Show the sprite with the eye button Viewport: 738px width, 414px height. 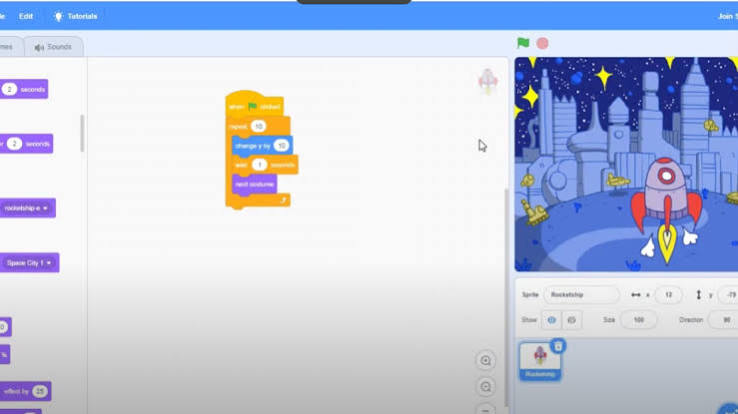552,320
